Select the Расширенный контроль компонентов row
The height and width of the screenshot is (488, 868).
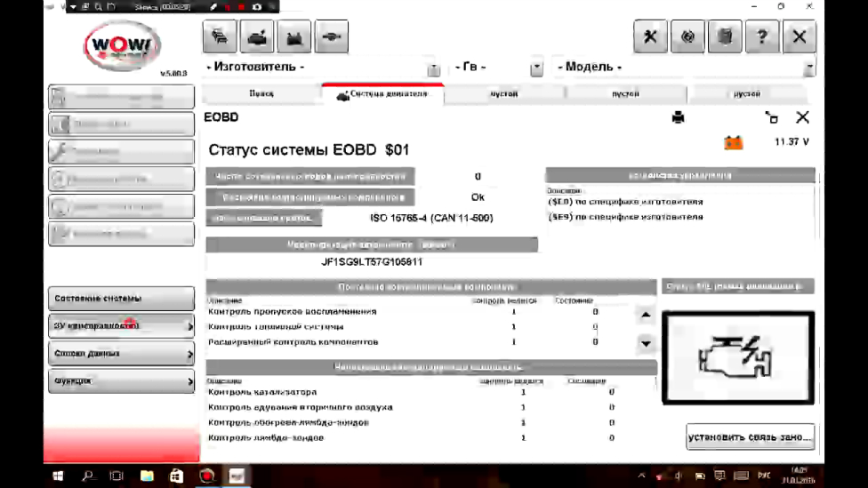point(421,342)
